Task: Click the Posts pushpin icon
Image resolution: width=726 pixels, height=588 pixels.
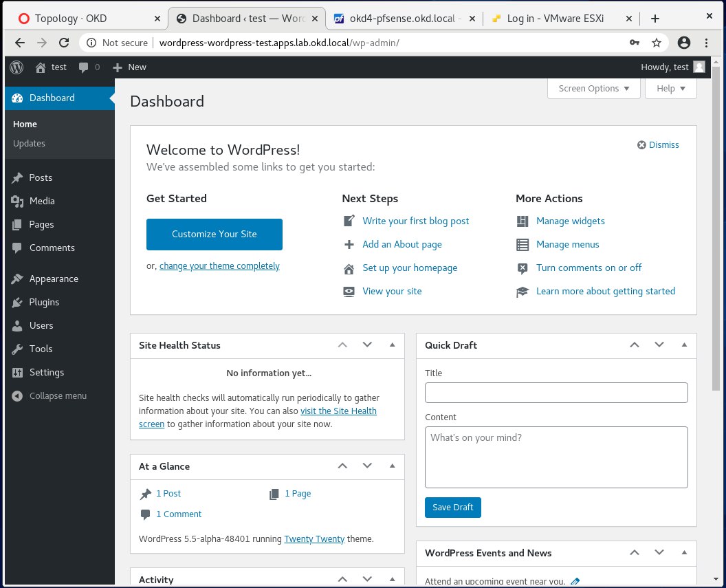Action: [x=17, y=178]
